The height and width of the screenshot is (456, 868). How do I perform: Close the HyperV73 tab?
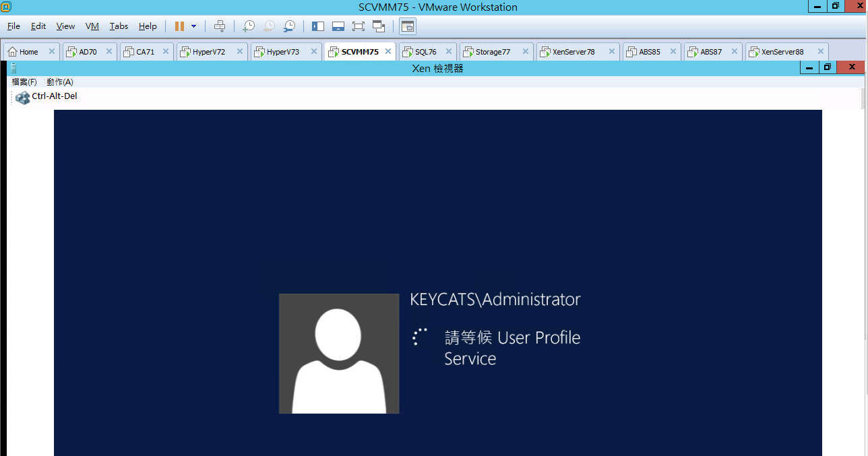313,51
